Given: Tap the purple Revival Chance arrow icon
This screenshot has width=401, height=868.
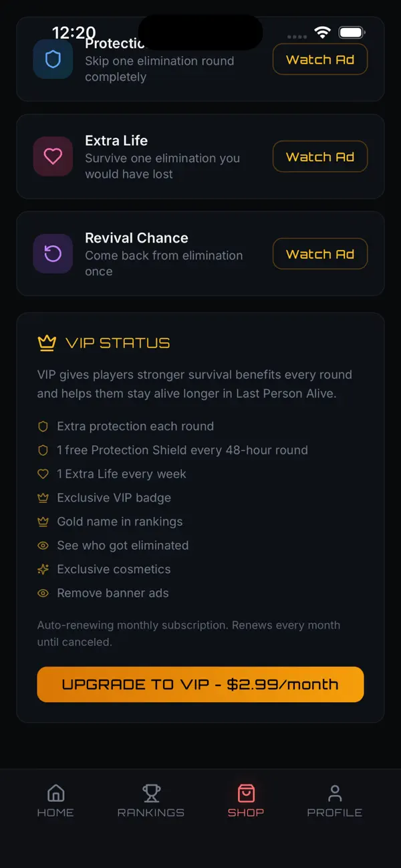Looking at the screenshot, I should click(53, 253).
